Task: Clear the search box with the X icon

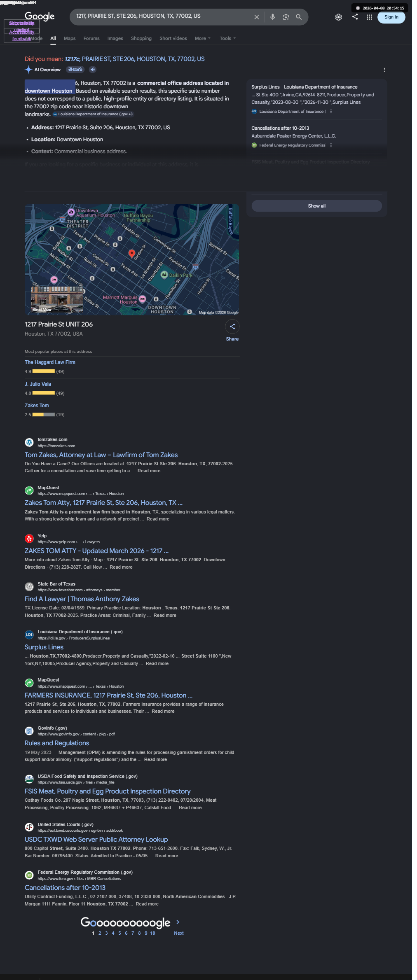Action: coord(256,17)
